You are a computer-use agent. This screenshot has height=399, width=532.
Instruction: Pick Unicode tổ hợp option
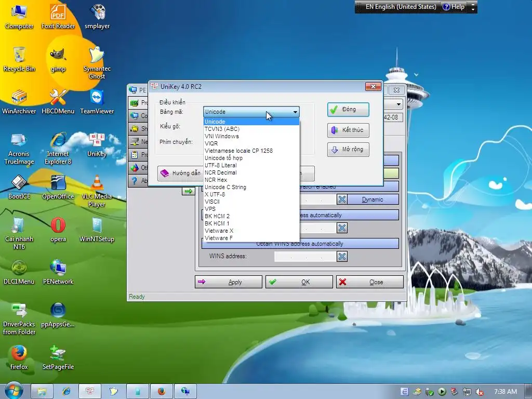(251, 158)
